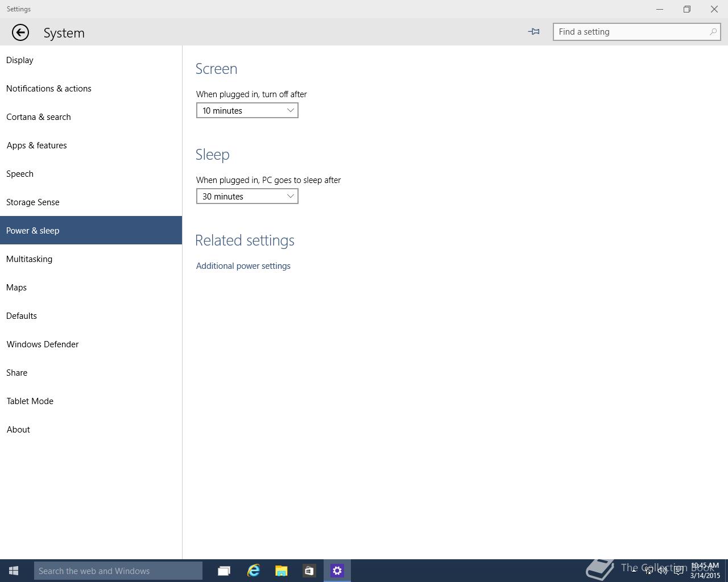Go to Apps & features
Viewport: 728px width, 582px height.
91,145
